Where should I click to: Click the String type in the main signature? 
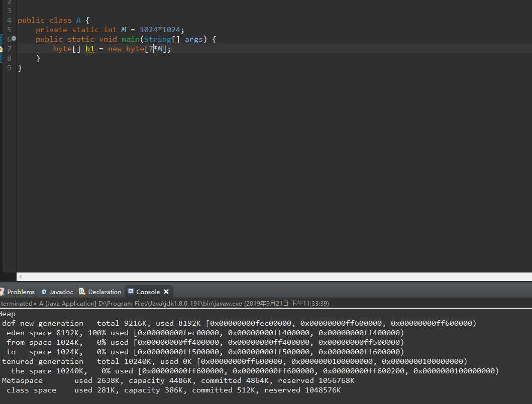(x=157, y=39)
